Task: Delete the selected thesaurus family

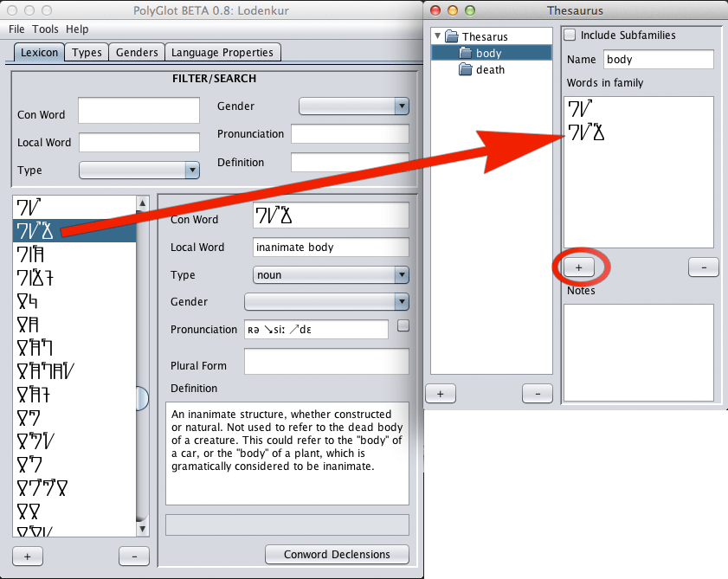Action: pyautogui.click(x=538, y=394)
